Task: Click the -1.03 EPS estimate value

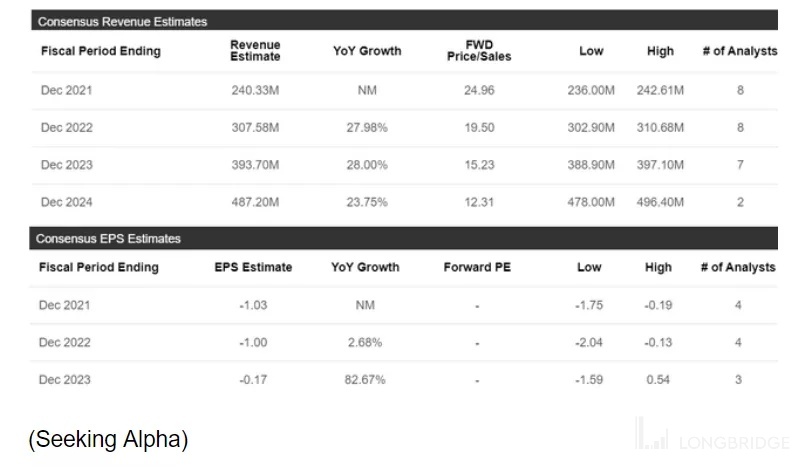Action: pyautogui.click(x=253, y=305)
